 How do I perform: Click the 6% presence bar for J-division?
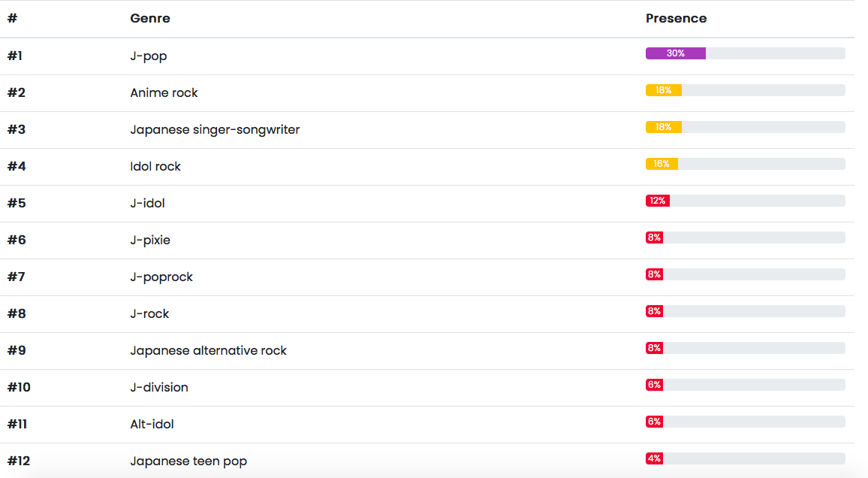[x=654, y=385]
